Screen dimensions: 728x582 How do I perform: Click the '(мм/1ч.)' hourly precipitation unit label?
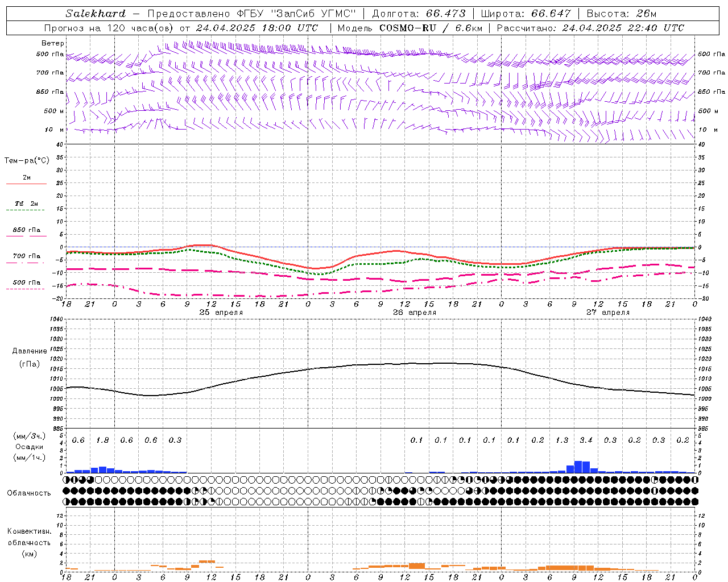[x=30, y=457]
